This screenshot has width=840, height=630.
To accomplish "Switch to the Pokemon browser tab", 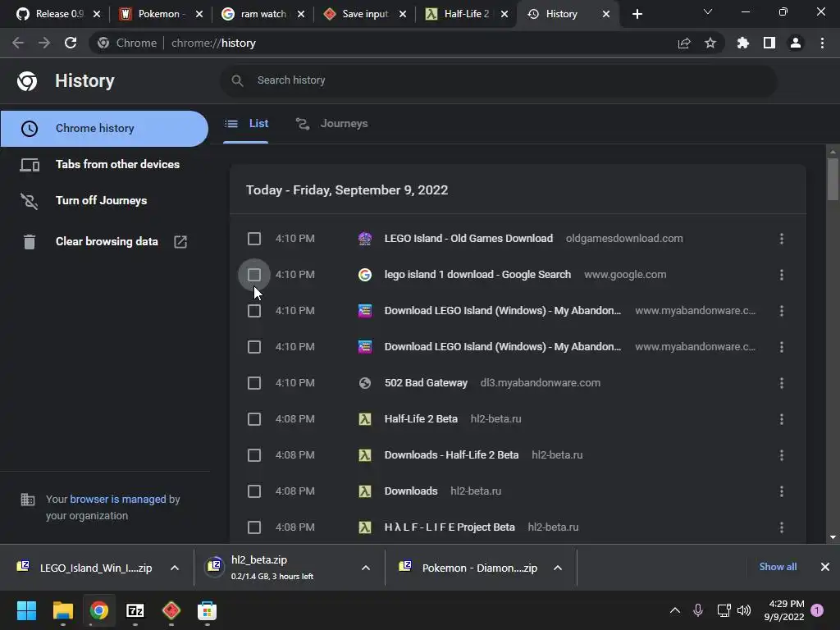I will point(161,14).
